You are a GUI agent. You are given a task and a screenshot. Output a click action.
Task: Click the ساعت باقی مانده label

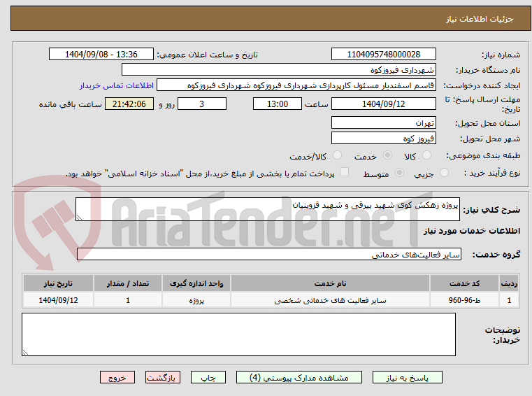pos(70,104)
